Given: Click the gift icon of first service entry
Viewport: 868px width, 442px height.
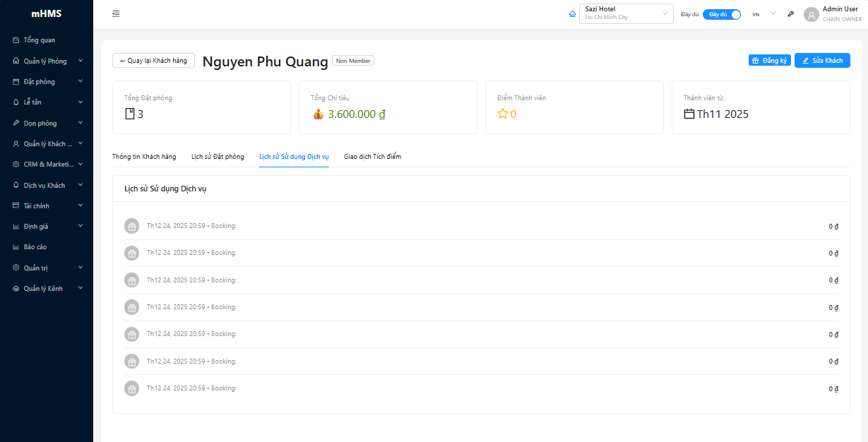Looking at the screenshot, I should point(131,226).
